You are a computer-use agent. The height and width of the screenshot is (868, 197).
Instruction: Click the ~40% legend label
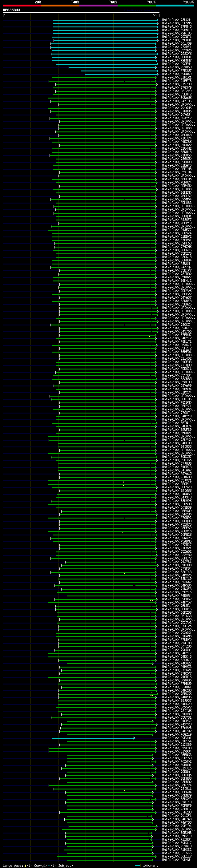pyautogui.click(x=75, y=2)
